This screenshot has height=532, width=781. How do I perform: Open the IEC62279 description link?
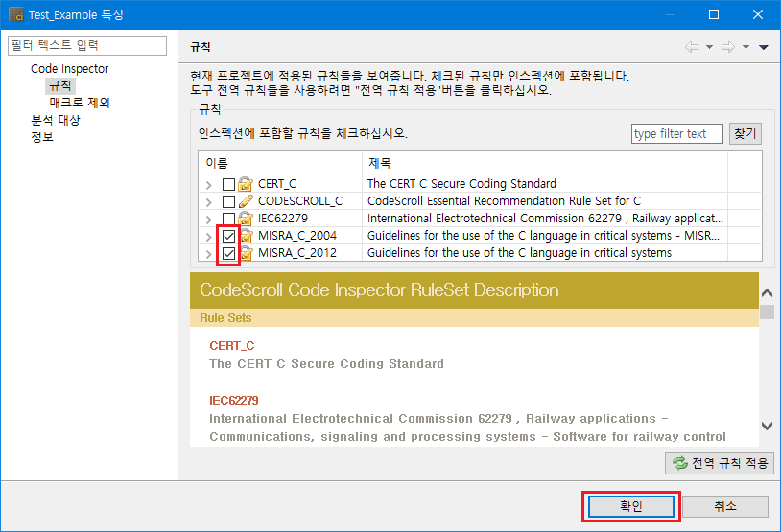click(233, 401)
